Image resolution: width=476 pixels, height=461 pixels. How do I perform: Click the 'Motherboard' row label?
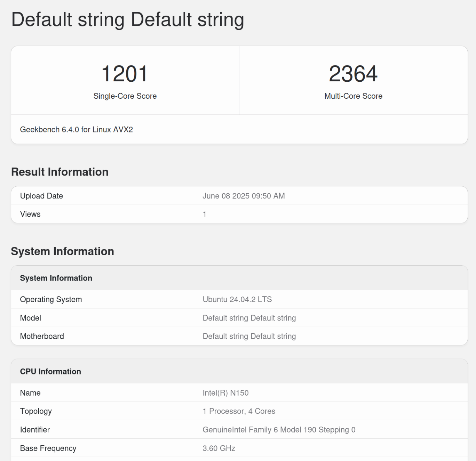click(x=42, y=336)
